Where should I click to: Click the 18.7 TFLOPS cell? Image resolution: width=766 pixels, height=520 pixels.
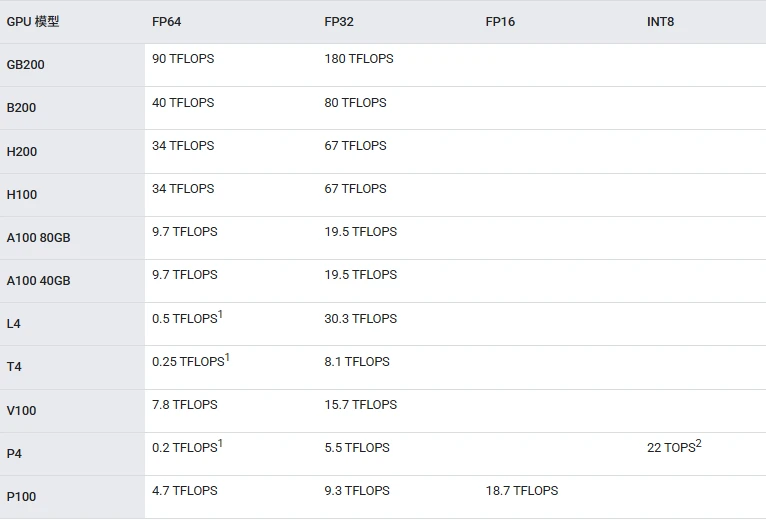coord(522,491)
